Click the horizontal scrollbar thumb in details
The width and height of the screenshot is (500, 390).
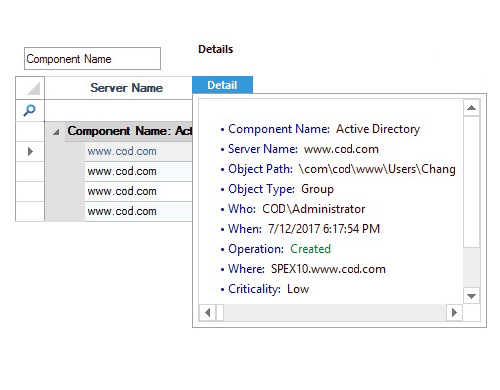tap(220, 313)
